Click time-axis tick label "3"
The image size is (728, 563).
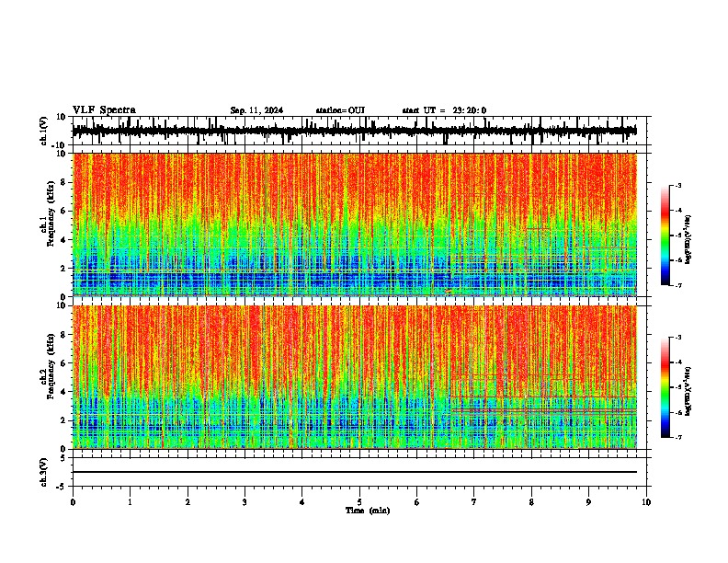click(x=245, y=502)
